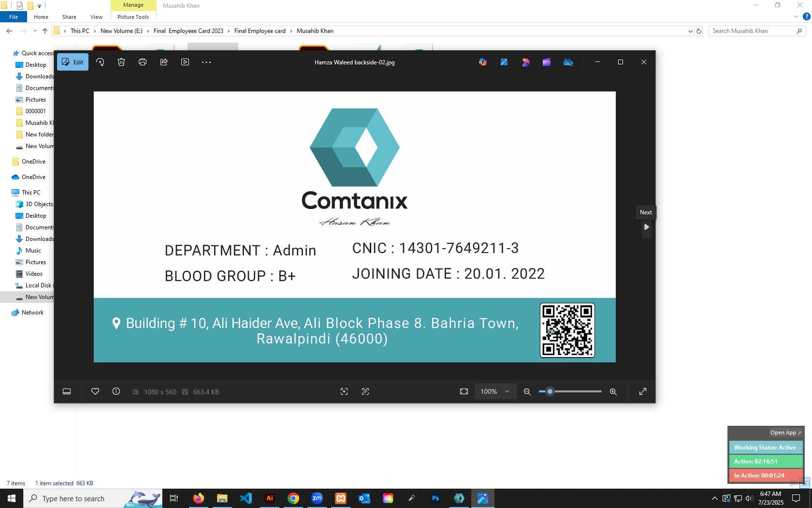Click the scan text icon
The image size is (812, 508).
pyautogui.click(x=365, y=391)
